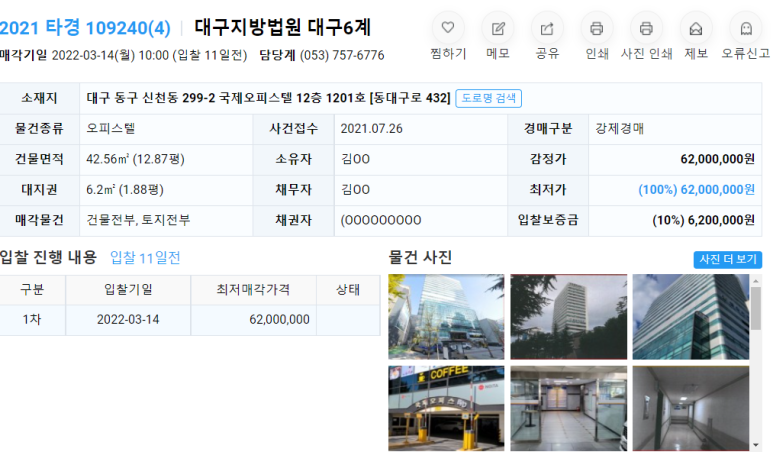The width and height of the screenshot is (773, 468).
Task: Click the 1차 row cell
Action: 32,320
